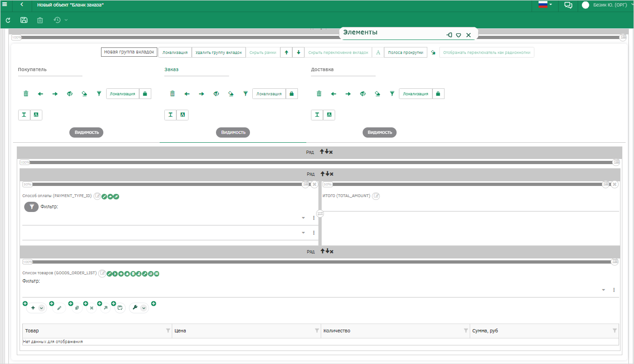This screenshot has height=364, width=634.
Task: Filter the Товар column
Action: click(x=168, y=331)
